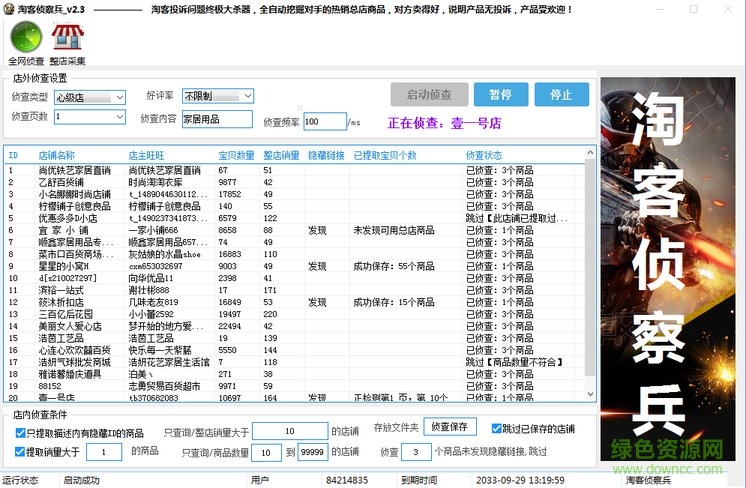Click the 整店采集 shop icon
746x488 pixels.
click(67, 39)
